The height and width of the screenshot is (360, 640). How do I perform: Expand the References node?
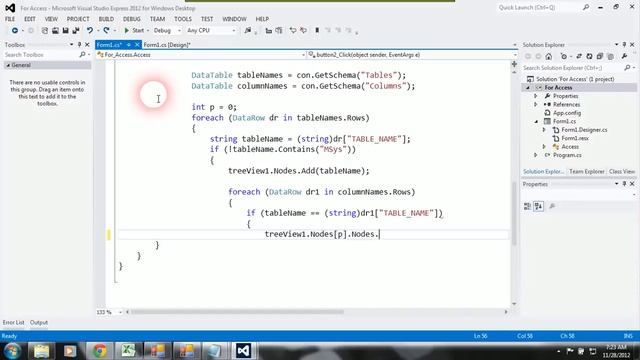[x=536, y=105]
